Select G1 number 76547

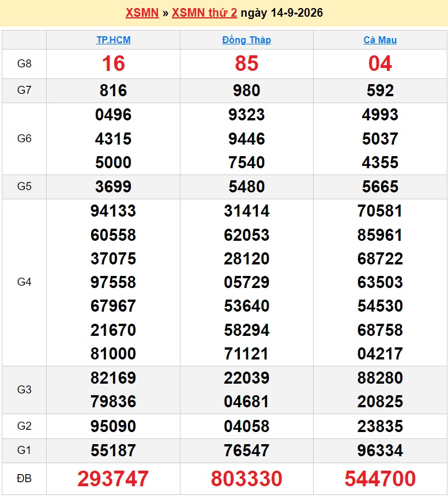pyautogui.click(x=247, y=450)
